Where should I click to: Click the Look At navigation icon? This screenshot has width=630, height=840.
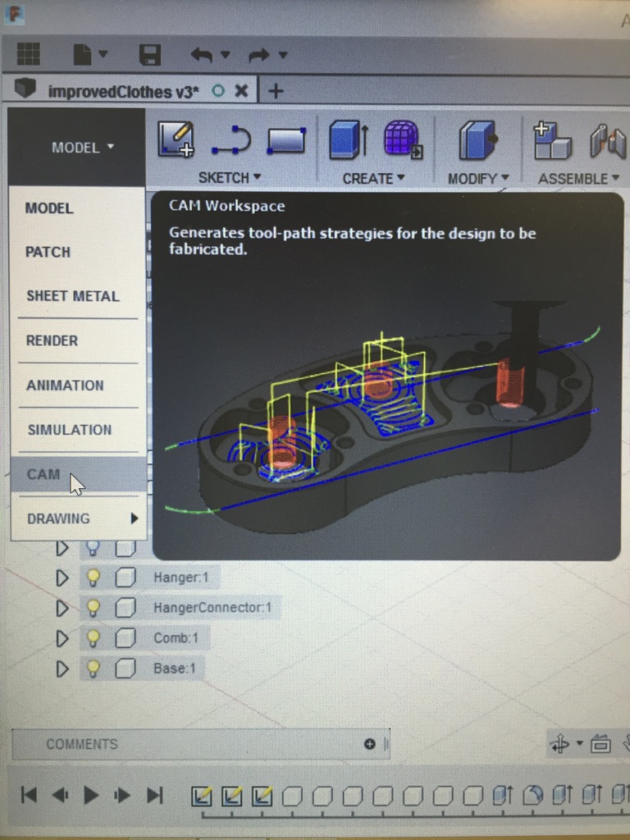click(x=600, y=744)
